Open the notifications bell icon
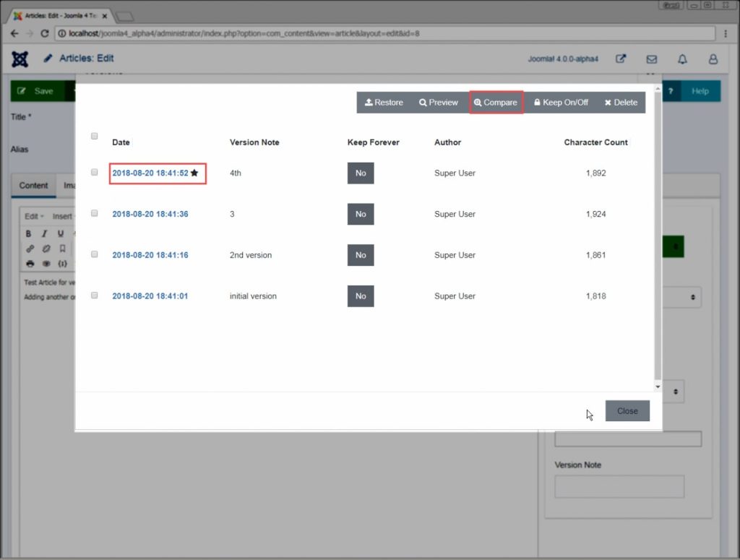This screenshot has height=560, width=740. 682,59
